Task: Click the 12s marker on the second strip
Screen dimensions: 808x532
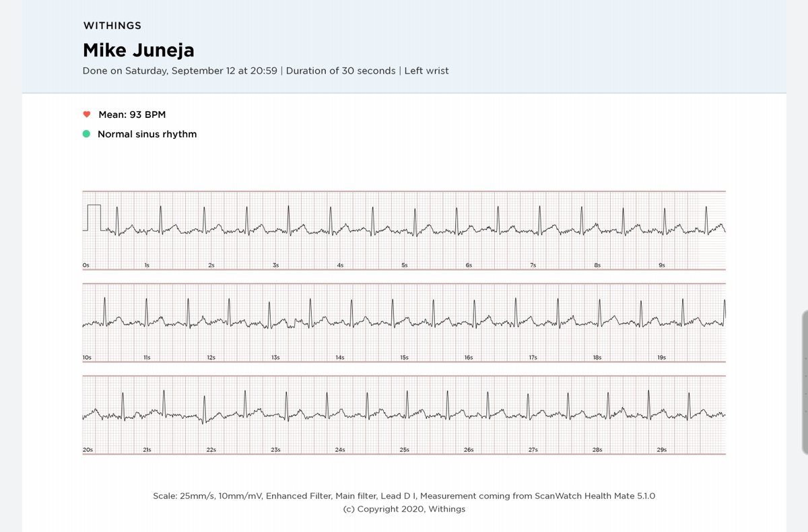Action: click(x=211, y=358)
